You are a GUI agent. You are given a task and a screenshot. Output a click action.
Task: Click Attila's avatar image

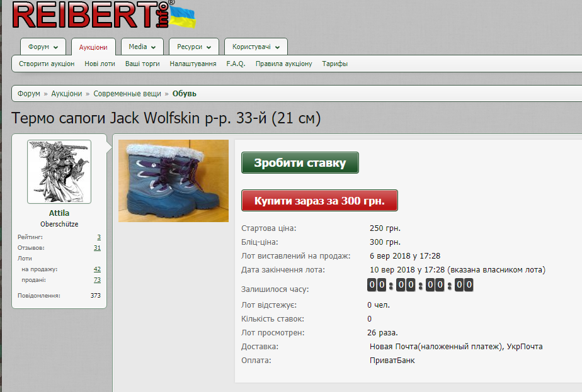pos(59,172)
